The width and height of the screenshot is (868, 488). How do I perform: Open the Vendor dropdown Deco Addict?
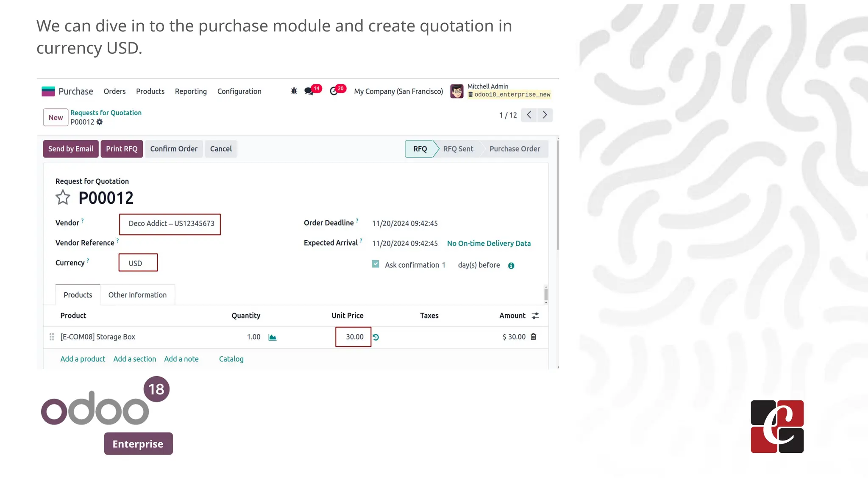(x=170, y=224)
